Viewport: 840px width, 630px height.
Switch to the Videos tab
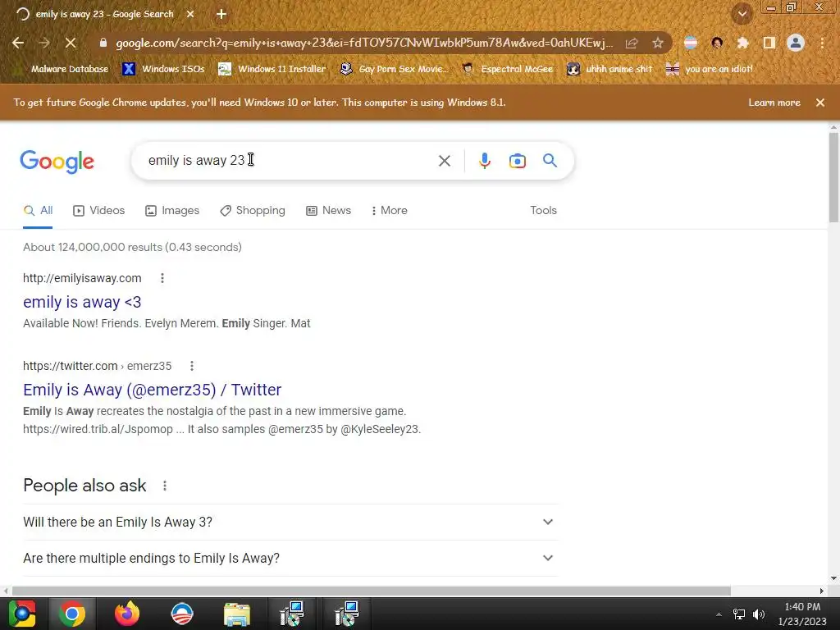[x=99, y=211]
